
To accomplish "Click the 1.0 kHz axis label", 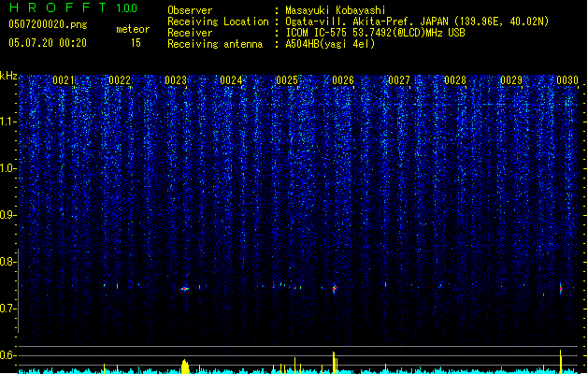I will [8, 168].
